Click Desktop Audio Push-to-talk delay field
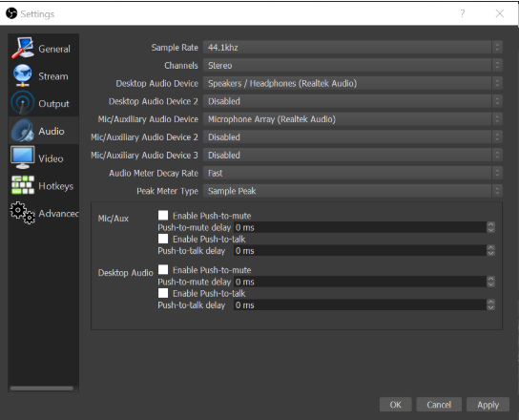Viewport: 519px width, 420px height. (360, 305)
